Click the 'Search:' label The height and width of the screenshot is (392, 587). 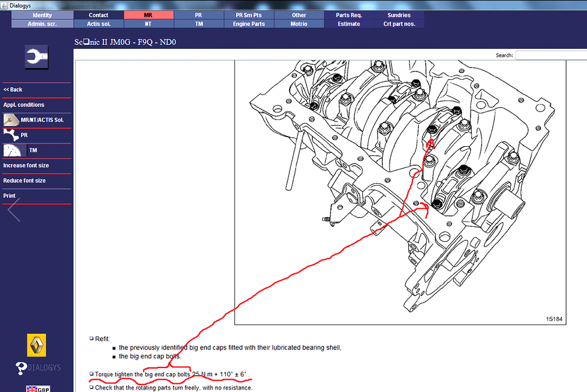[x=504, y=55]
